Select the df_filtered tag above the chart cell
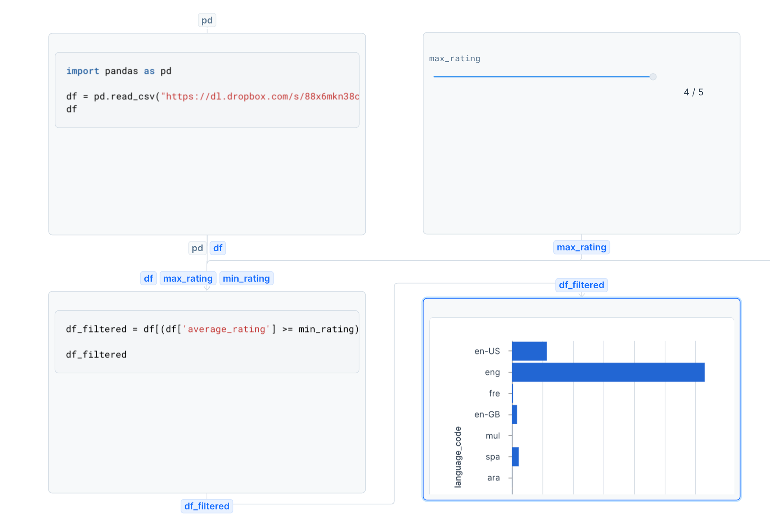Screen dimensions: 770x532 click(x=581, y=285)
